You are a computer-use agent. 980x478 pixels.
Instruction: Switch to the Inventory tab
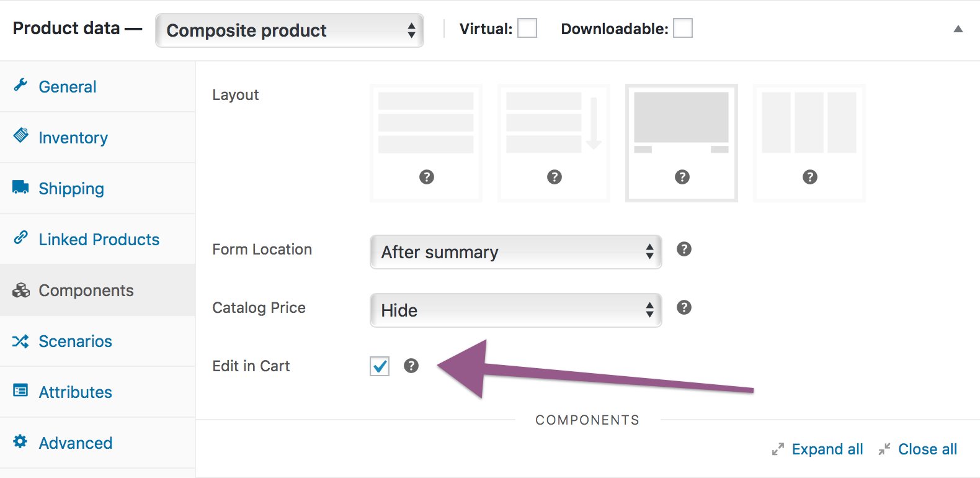[x=73, y=138]
